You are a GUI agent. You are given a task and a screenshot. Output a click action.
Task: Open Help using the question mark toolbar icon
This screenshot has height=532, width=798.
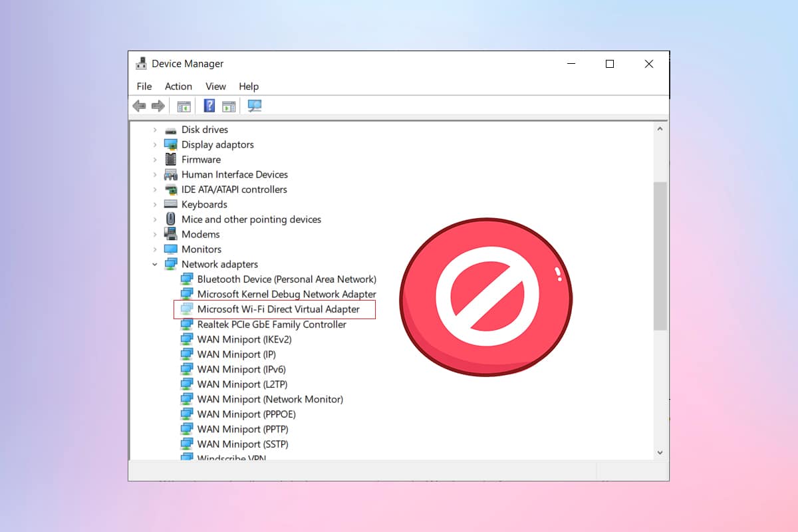pyautogui.click(x=209, y=106)
